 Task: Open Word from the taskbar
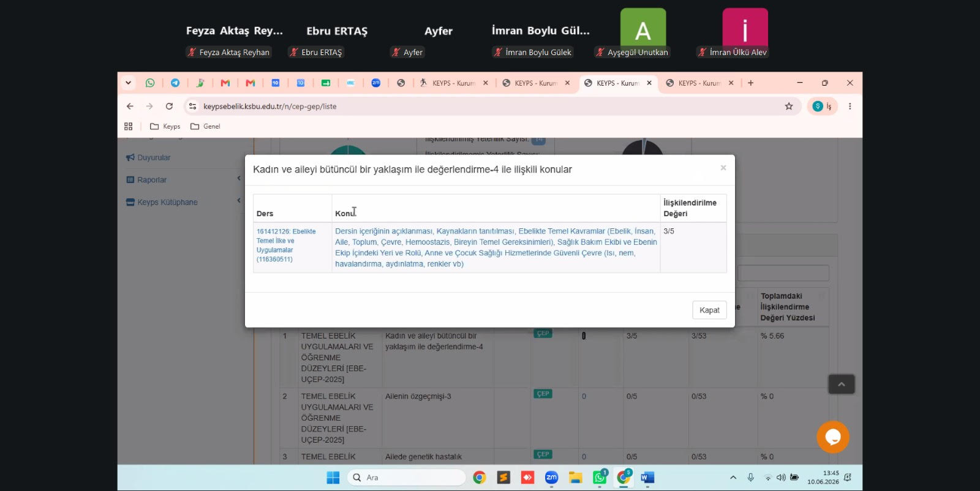point(647,478)
